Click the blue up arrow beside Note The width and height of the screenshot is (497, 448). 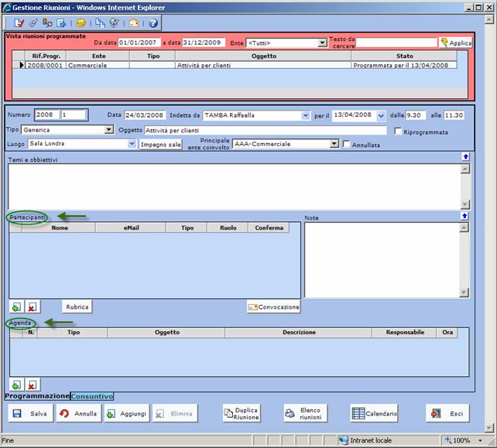tap(464, 216)
